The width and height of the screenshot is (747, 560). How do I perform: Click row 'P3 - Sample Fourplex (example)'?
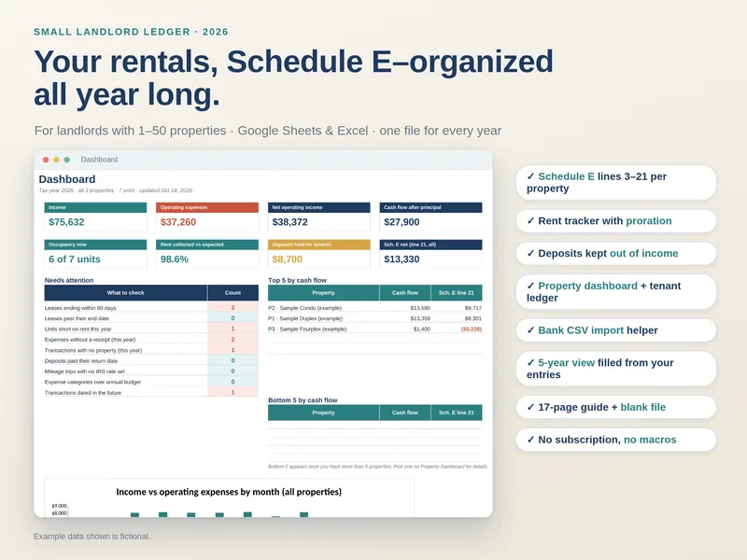(x=375, y=329)
